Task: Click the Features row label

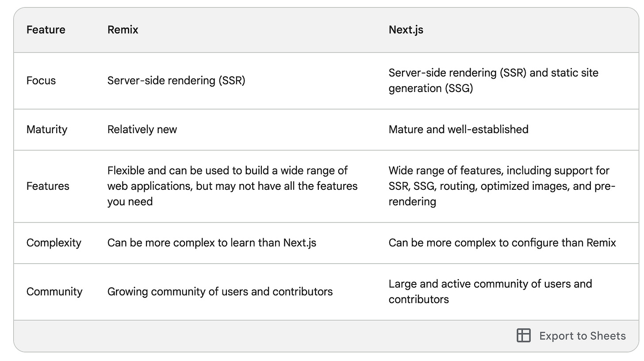Action: pos(48,186)
